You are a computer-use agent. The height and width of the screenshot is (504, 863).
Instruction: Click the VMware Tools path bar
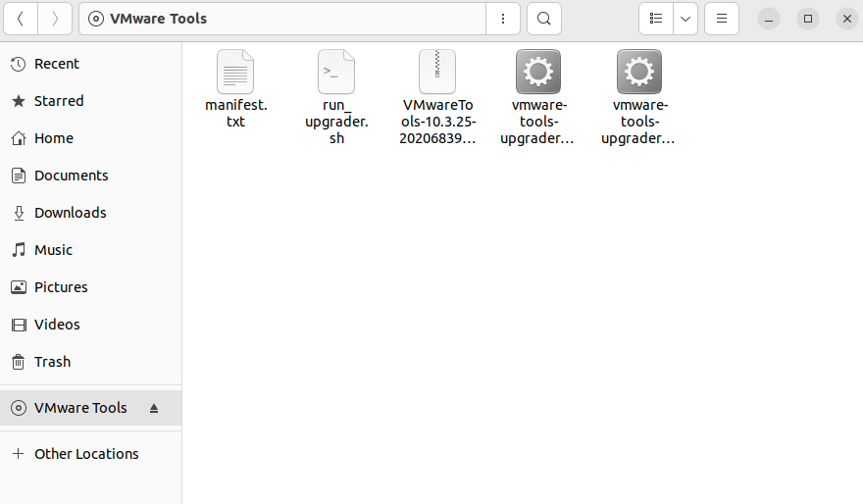(x=282, y=19)
